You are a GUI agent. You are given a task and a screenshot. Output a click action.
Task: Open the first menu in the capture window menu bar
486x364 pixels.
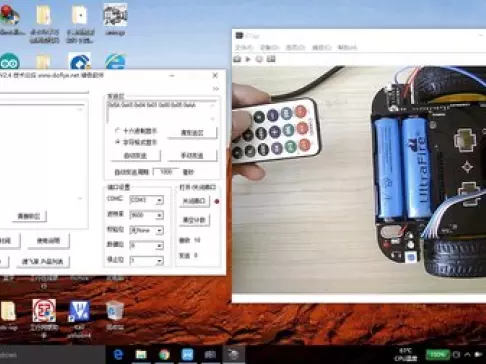pyautogui.click(x=244, y=47)
